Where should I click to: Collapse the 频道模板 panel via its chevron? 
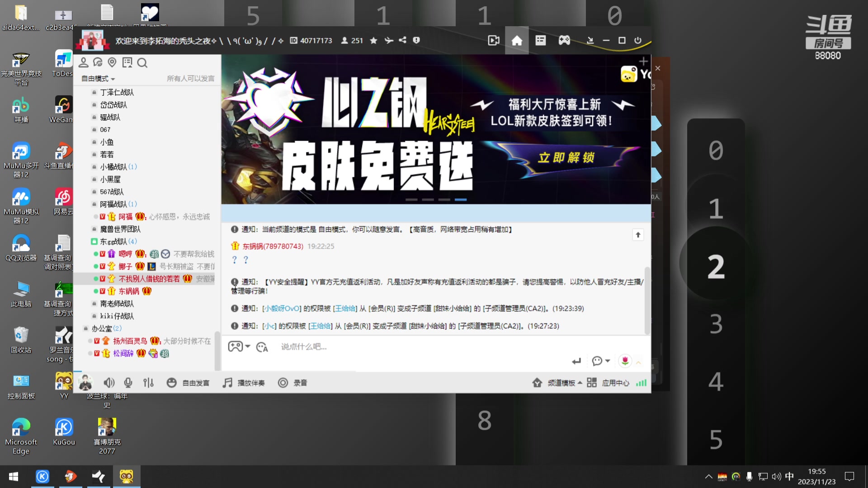point(580,382)
